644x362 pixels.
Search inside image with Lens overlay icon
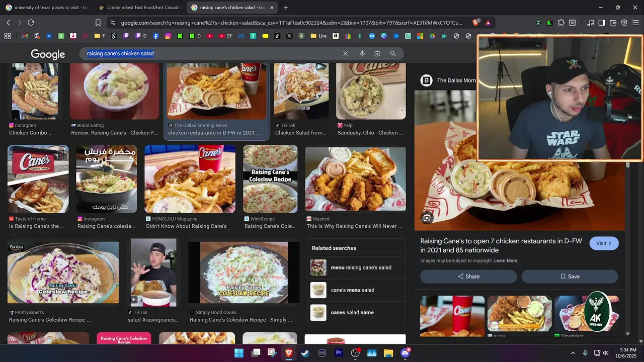click(x=427, y=218)
